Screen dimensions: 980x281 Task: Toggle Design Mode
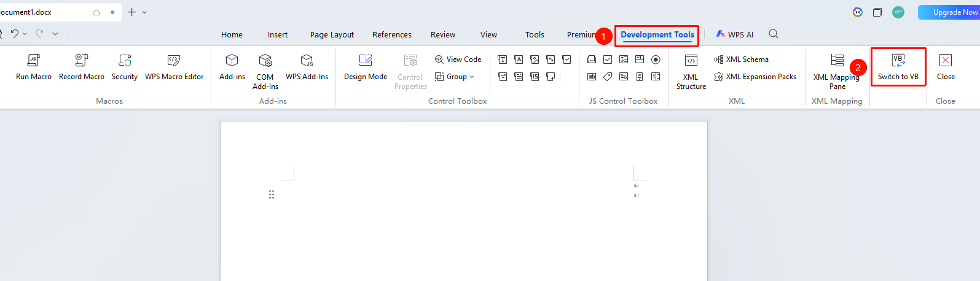(366, 67)
